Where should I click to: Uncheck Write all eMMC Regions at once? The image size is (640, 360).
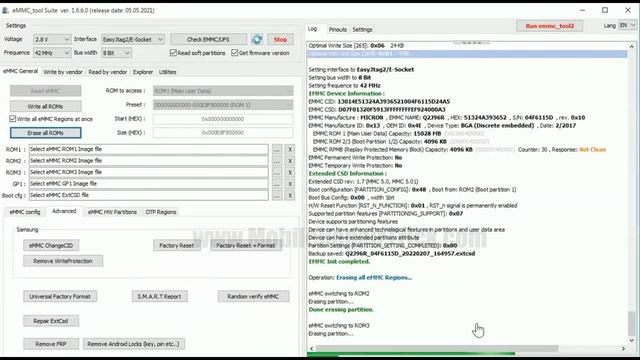[13, 119]
